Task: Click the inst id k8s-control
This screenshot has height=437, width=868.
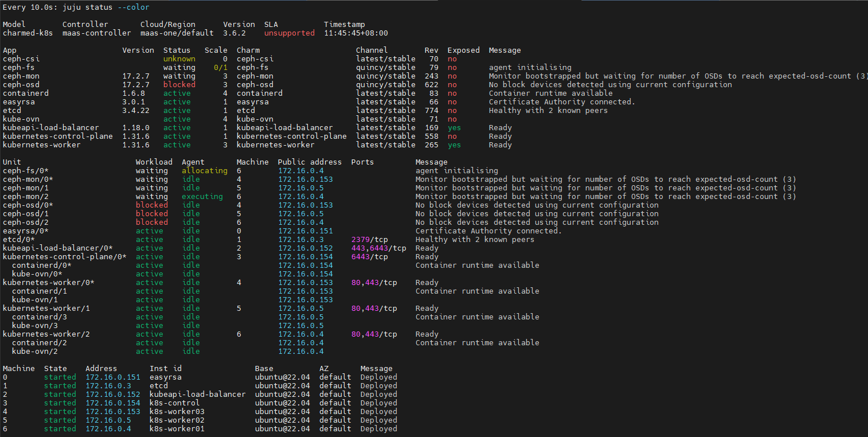Action: click(175, 403)
